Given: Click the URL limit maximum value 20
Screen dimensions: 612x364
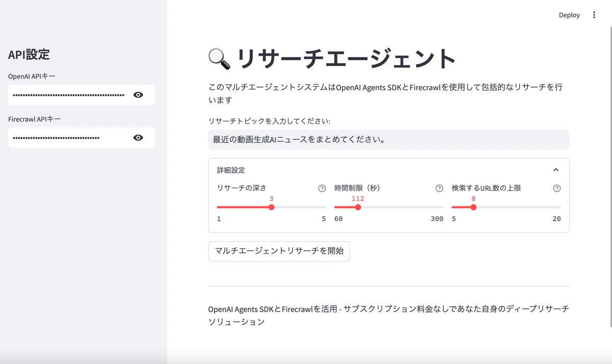Looking at the screenshot, I should 556,219.
